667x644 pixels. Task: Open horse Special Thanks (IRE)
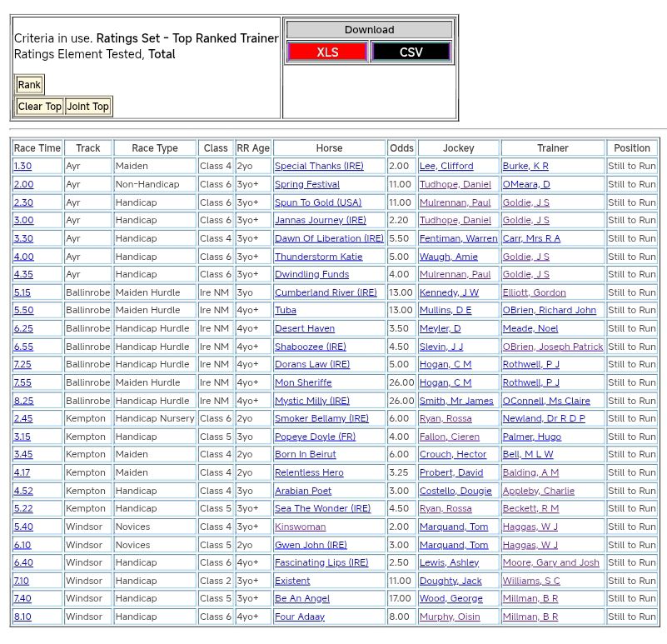[x=319, y=167]
